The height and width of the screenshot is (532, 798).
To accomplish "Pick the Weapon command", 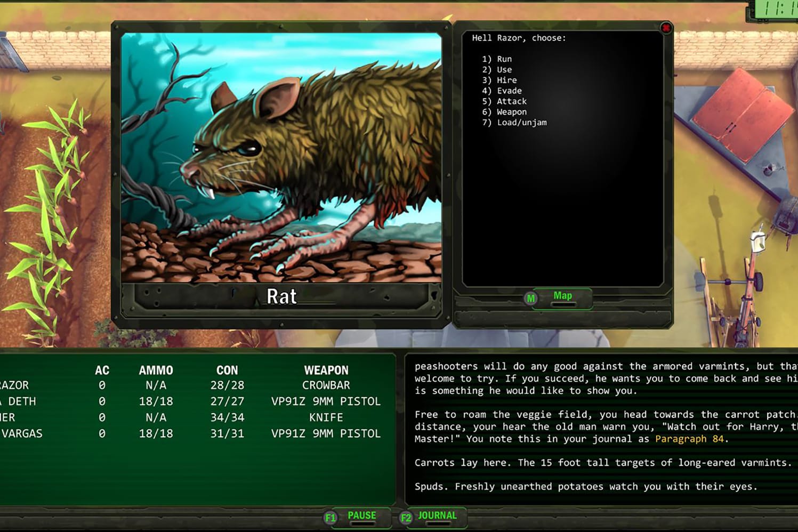I will 504,112.
